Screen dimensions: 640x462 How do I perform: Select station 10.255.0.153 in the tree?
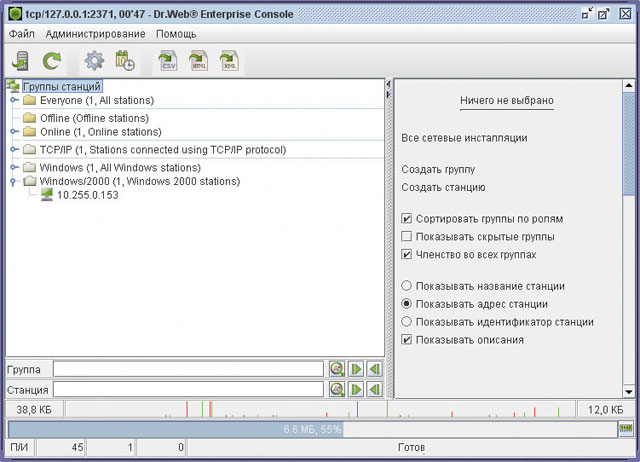pyautogui.click(x=88, y=195)
